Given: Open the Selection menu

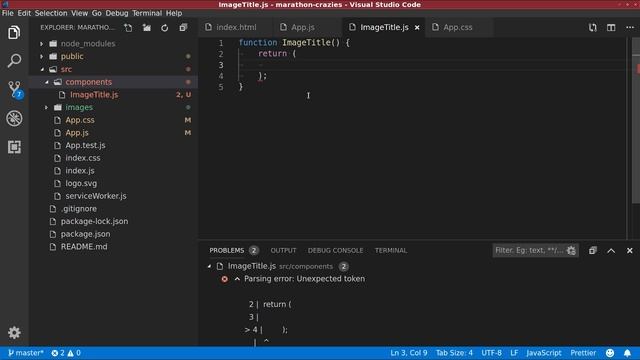Looking at the screenshot, I should click(51, 13).
